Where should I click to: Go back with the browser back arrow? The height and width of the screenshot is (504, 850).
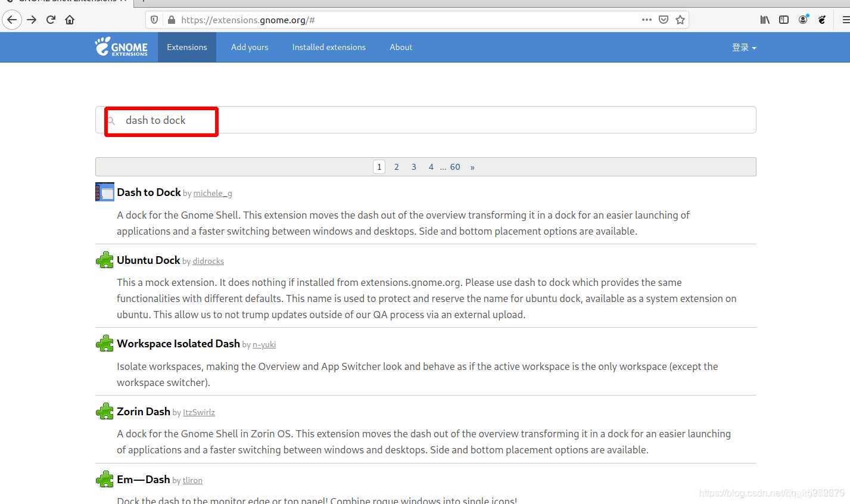click(12, 20)
